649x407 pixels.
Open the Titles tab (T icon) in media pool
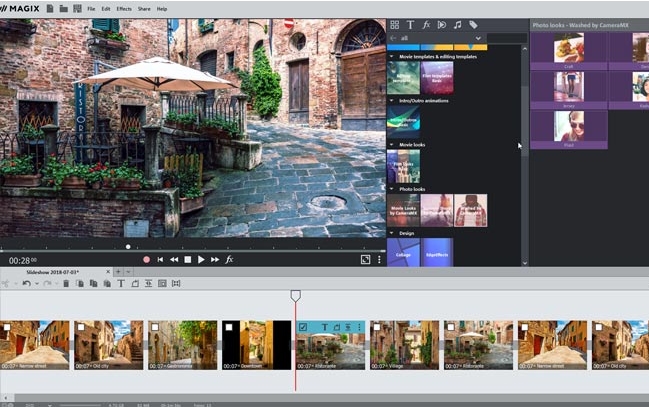tap(410, 25)
